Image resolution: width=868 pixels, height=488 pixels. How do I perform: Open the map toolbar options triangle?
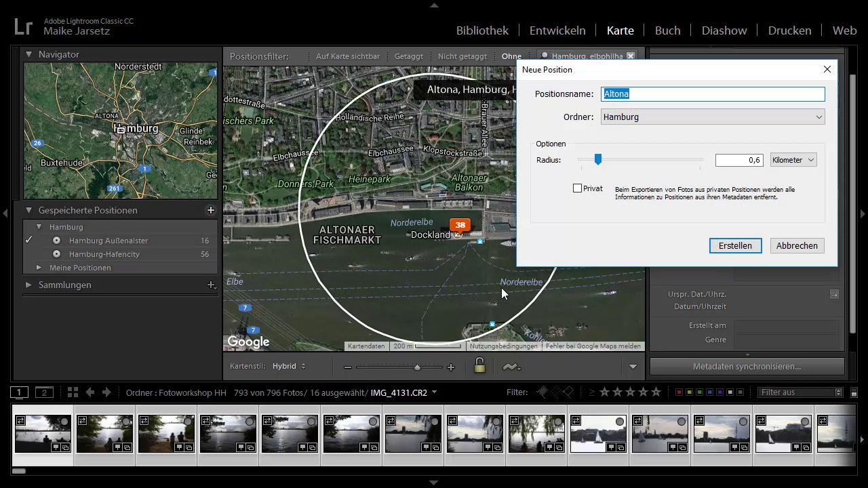click(633, 367)
